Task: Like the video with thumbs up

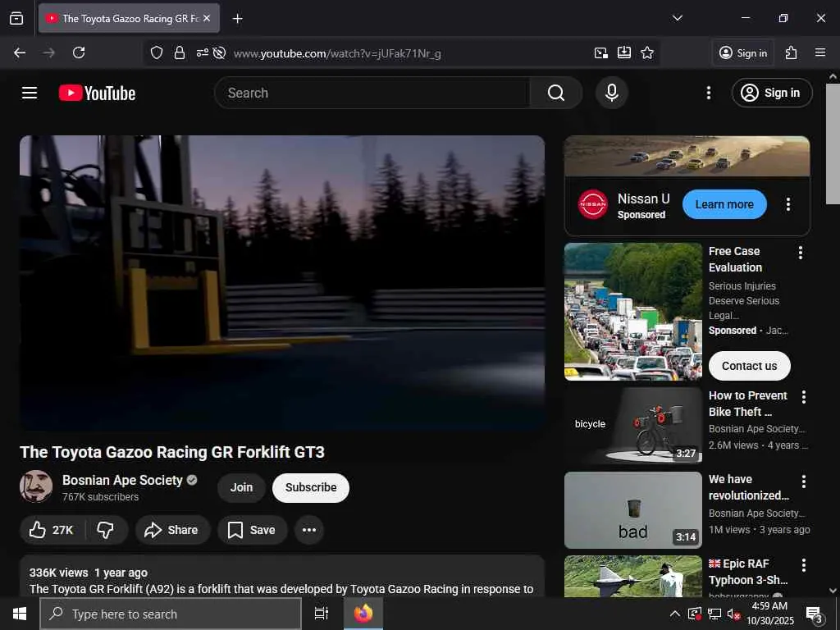Action: (52, 530)
